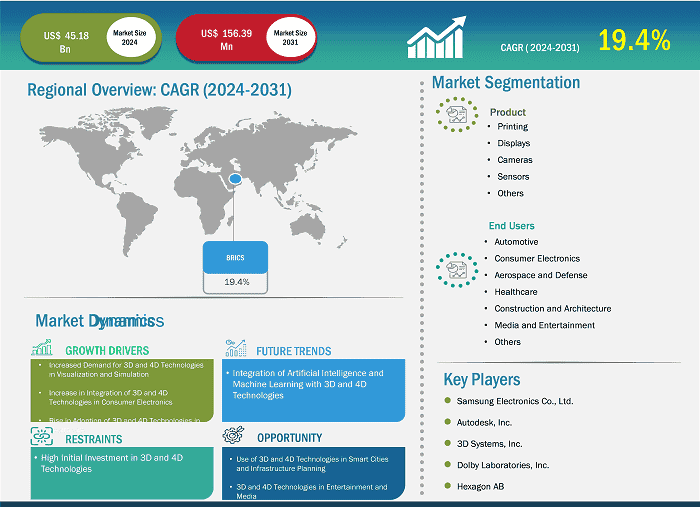
Task: Click the Market Size 2024 white oval
Action: (x=130, y=37)
